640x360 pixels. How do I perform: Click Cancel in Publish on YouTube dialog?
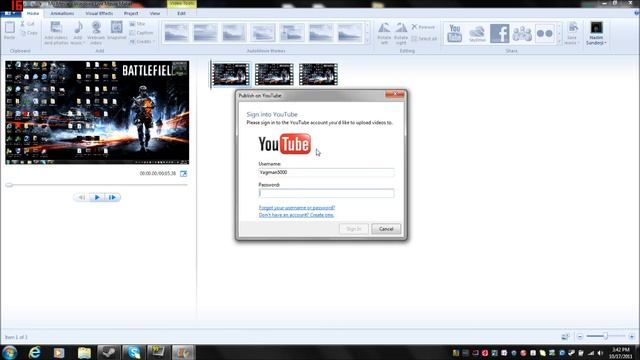click(x=386, y=229)
